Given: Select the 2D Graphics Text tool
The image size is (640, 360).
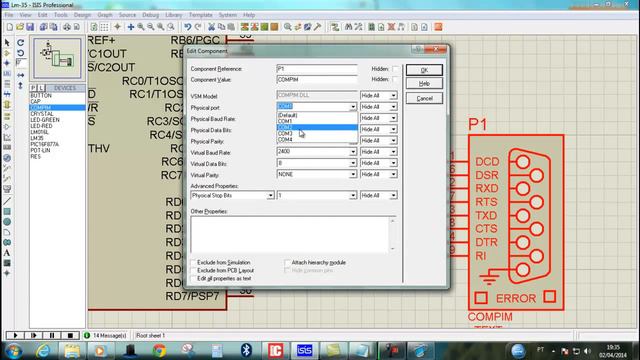Looking at the screenshot, I should point(7,253).
